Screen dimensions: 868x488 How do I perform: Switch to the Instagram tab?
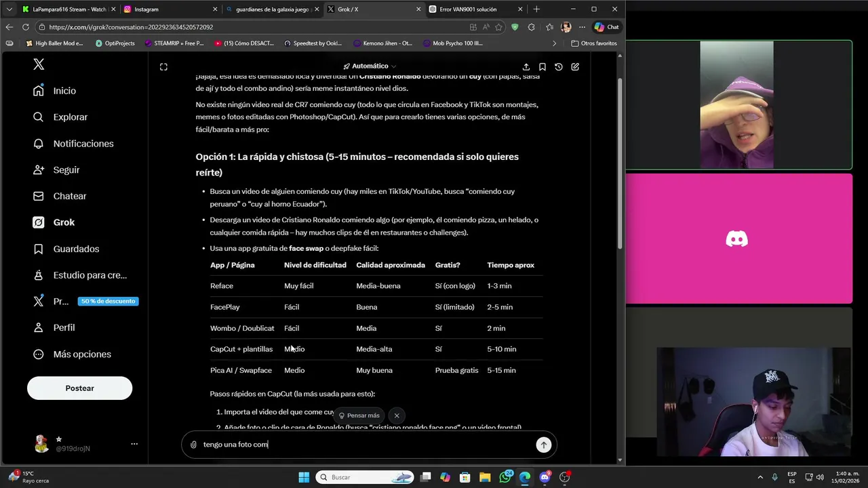click(x=170, y=9)
